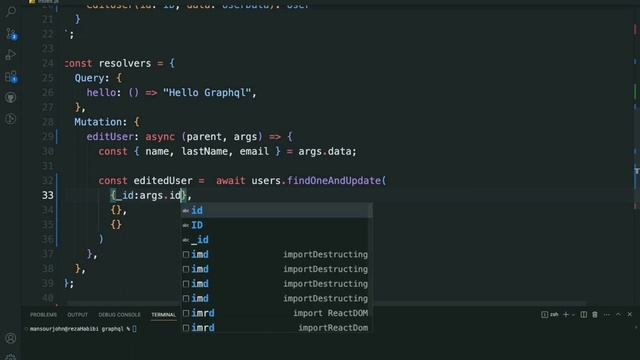Choose the '_id' autocomplete suggestion
The height and width of the screenshot is (360, 640).
[276, 240]
